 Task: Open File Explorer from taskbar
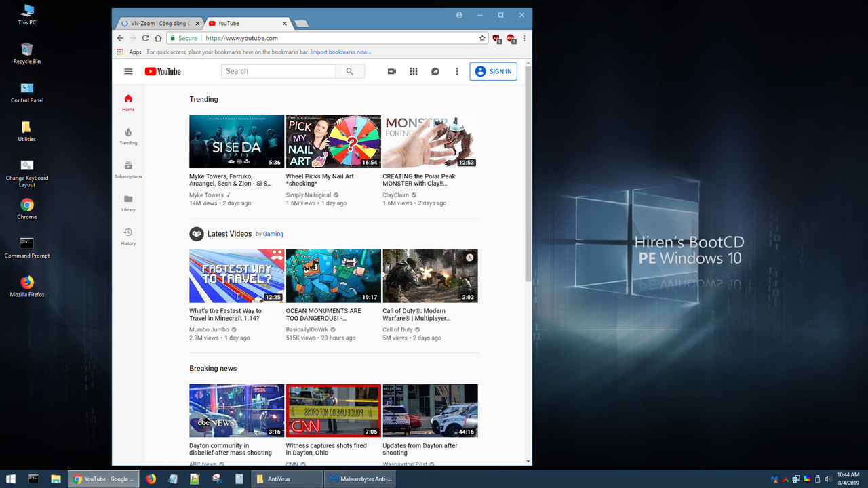pos(56,479)
